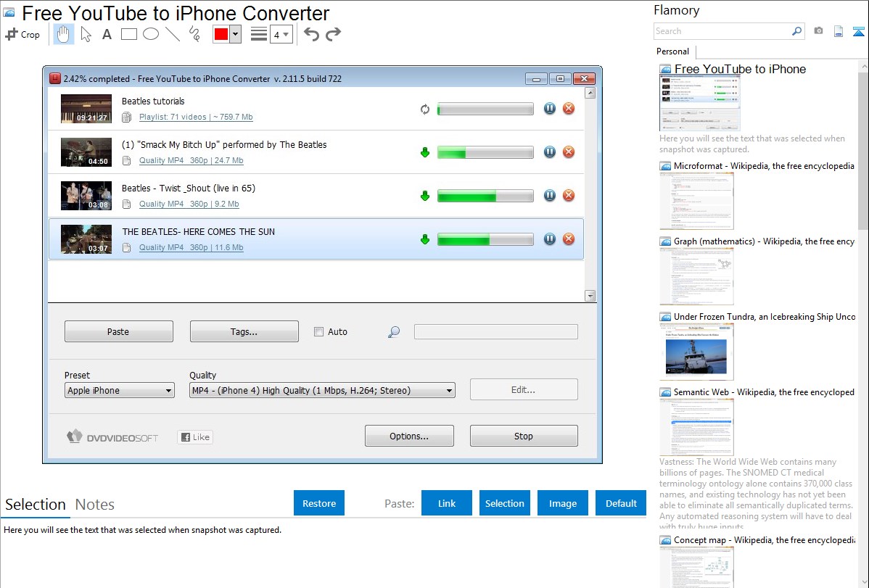Image resolution: width=869 pixels, height=588 pixels.
Task: Click Quality MP4 360p 11.6 Mb link
Action: [191, 247]
